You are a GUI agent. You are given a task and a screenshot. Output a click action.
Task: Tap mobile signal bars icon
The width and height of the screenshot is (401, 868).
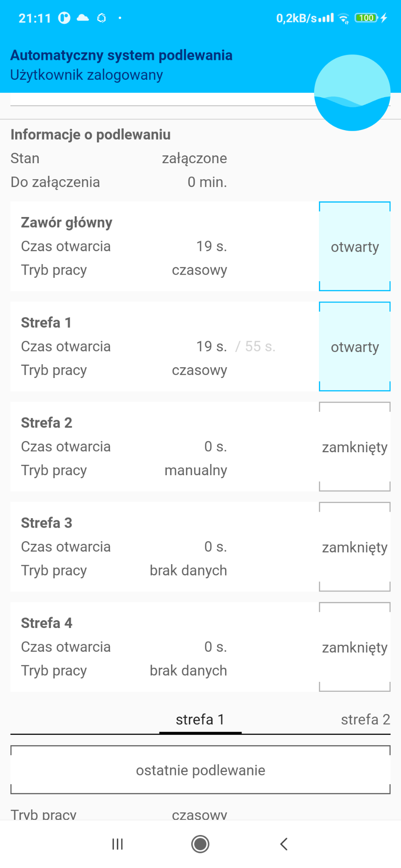pyautogui.click(x=326, y=18)
